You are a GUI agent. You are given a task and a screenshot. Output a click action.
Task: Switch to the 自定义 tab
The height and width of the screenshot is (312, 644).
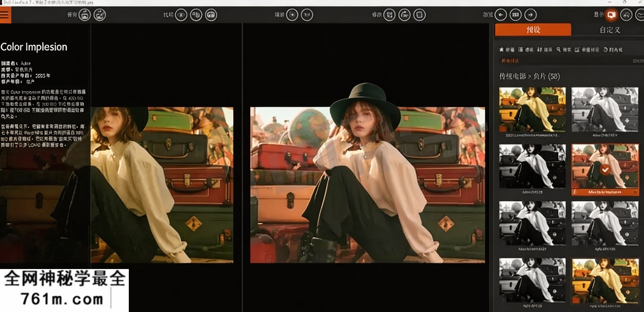click(610, 30)
